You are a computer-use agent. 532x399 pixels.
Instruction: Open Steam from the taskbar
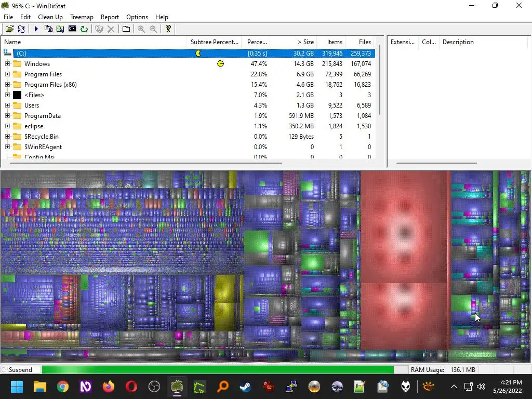[x=245, y=387]
